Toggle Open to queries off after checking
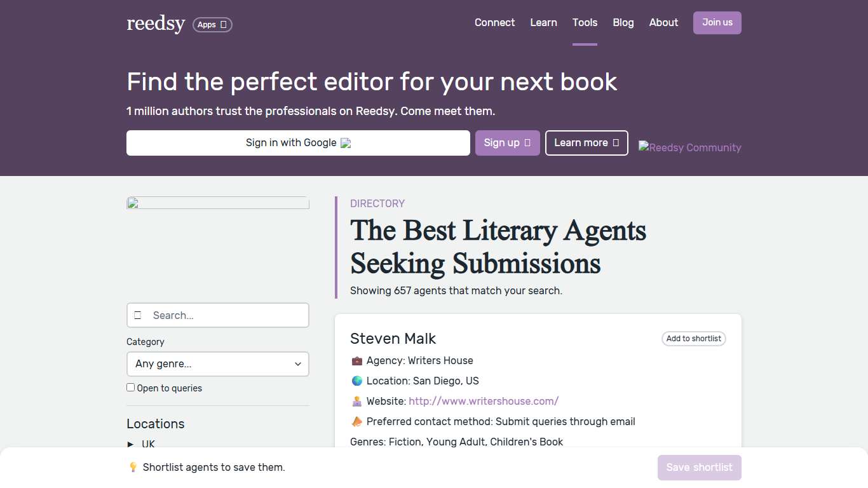 point(130,387)
